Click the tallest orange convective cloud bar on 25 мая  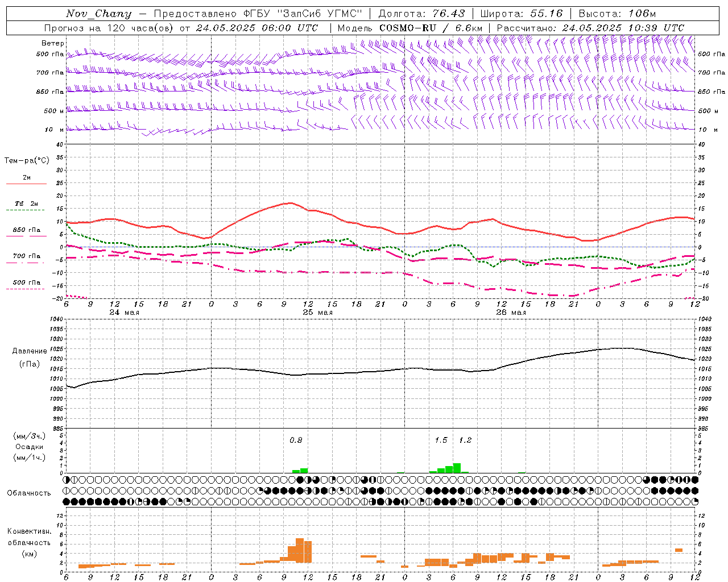(300, 551)
